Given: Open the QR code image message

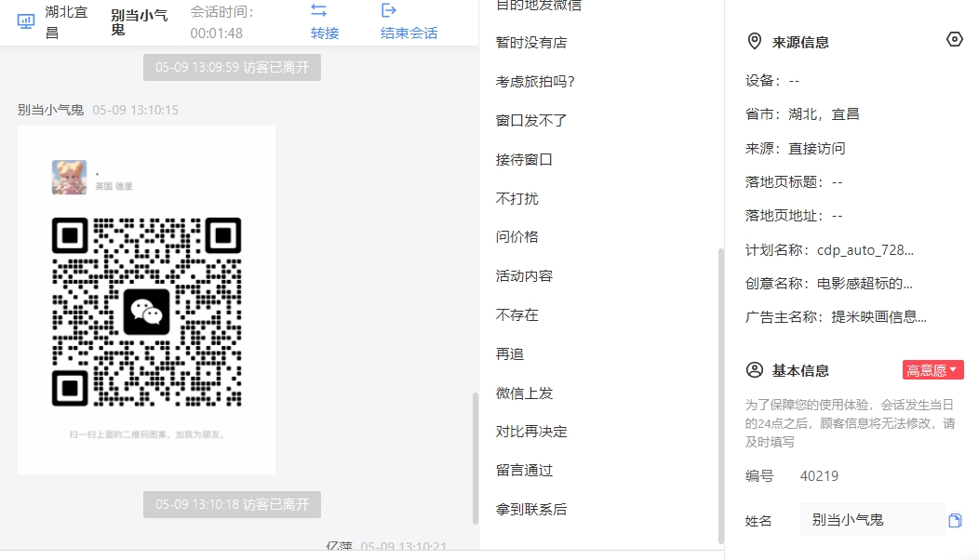Looking at the screenshot, I should point(147,300).
